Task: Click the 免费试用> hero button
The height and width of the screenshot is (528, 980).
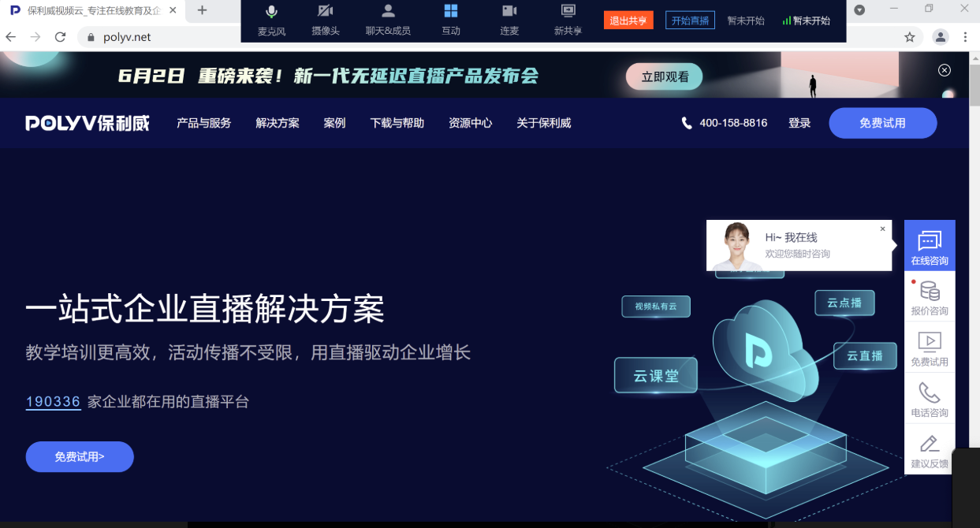Action: click(x=80, y=456)
